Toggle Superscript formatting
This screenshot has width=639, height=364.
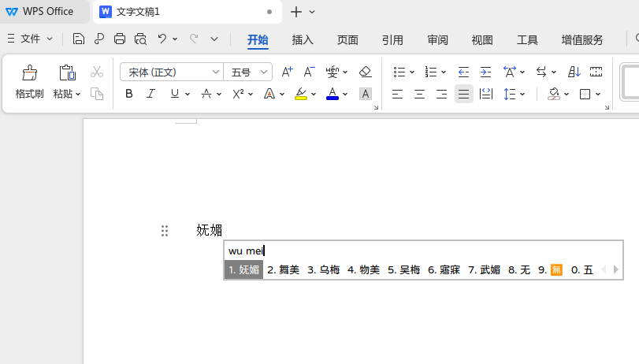[x=238, y=95]
